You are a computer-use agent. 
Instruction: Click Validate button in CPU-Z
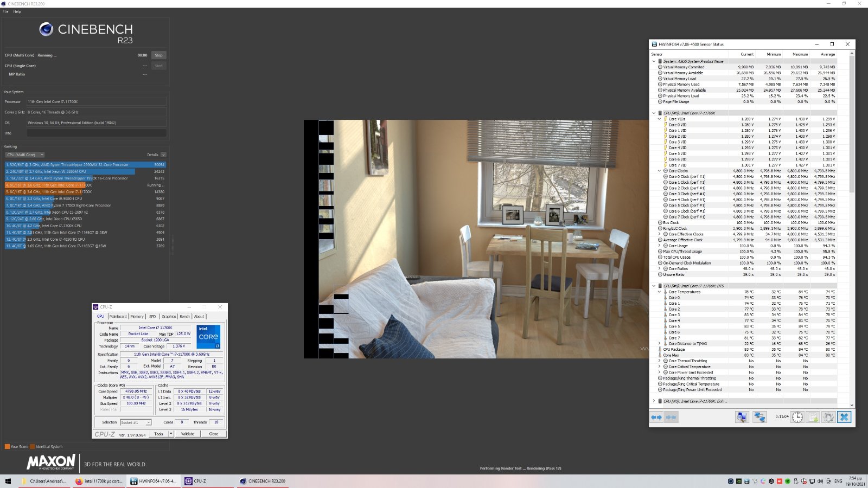point(187,434)
